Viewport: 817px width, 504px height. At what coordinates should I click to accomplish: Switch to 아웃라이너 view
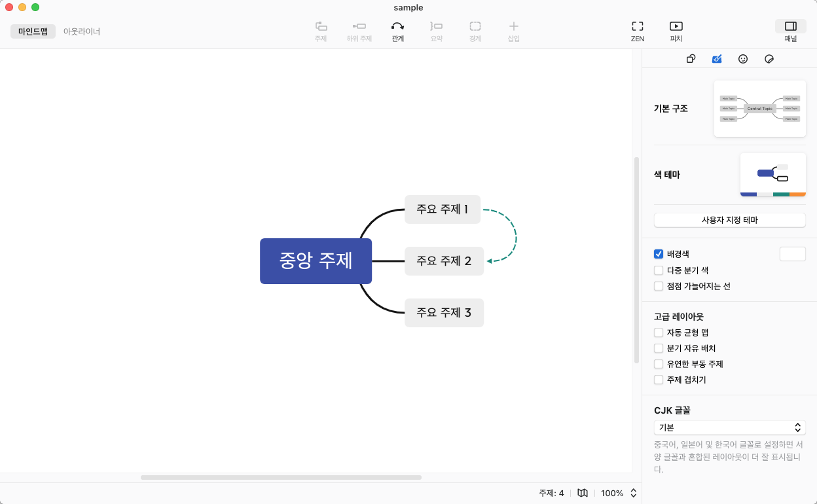pyautogui.click(x=82, y=31)
